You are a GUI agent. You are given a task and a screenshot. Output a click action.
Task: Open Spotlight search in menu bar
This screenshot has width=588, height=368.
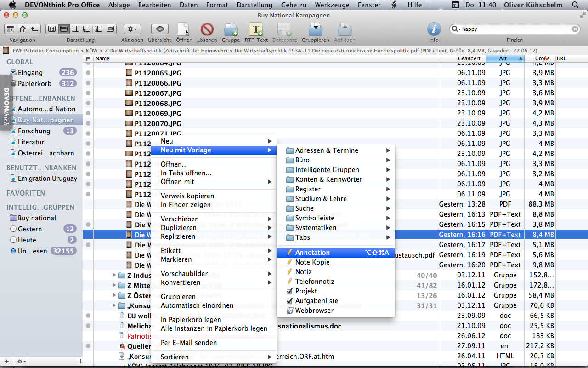click(x=575, y=5)
